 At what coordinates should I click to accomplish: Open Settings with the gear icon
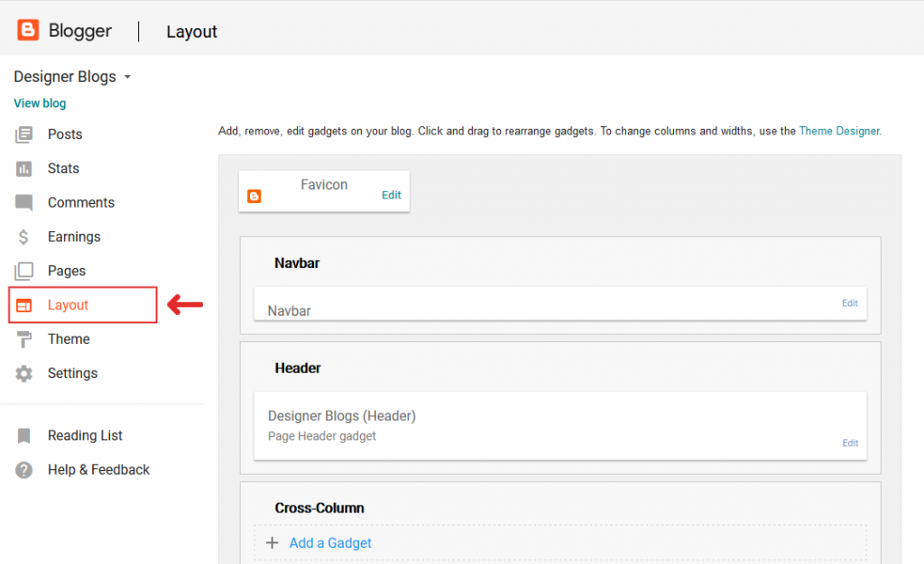pos(26,373)
